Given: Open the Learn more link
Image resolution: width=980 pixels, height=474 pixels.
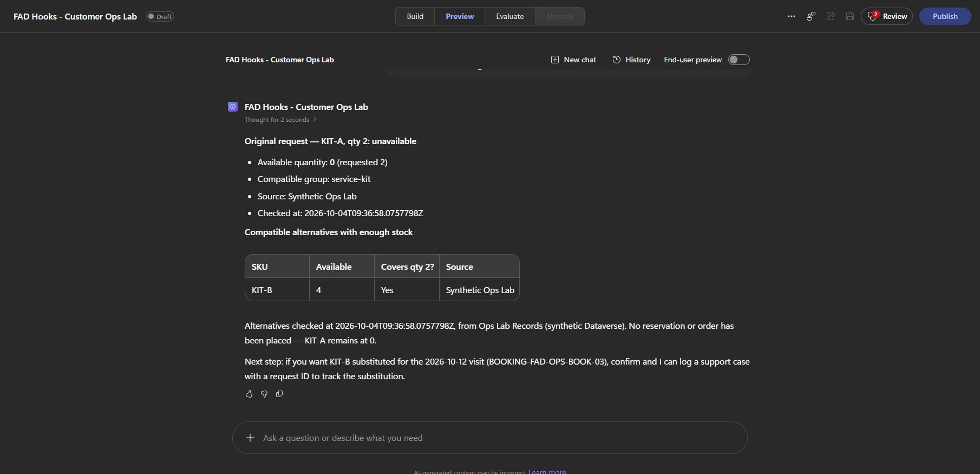Looking at the screenshot, I should 547,472.
